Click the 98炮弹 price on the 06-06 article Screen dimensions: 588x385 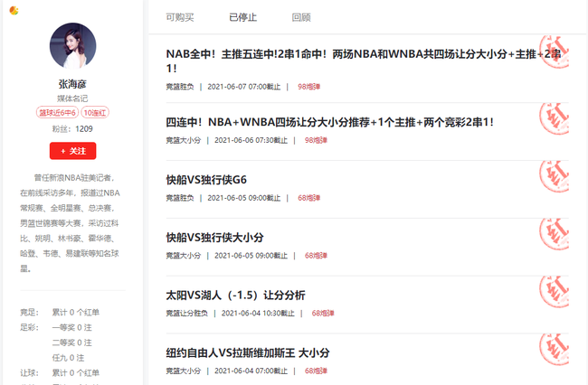pos(316,140)
